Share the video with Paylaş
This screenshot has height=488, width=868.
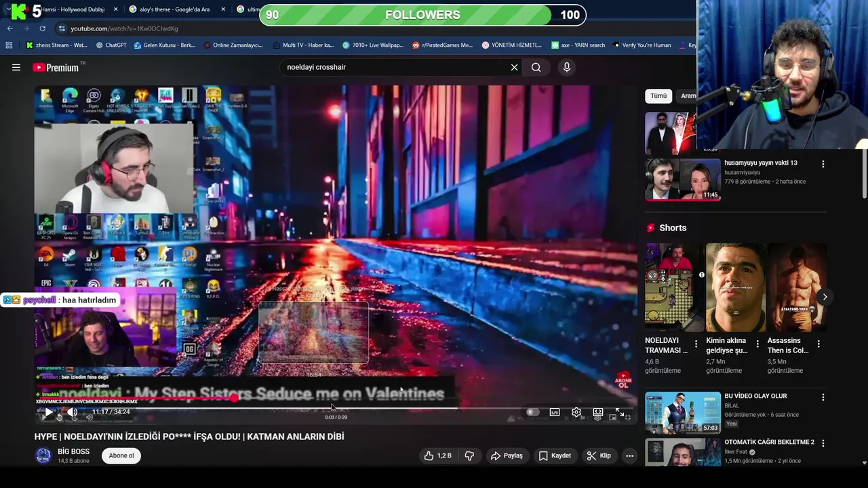507,455
